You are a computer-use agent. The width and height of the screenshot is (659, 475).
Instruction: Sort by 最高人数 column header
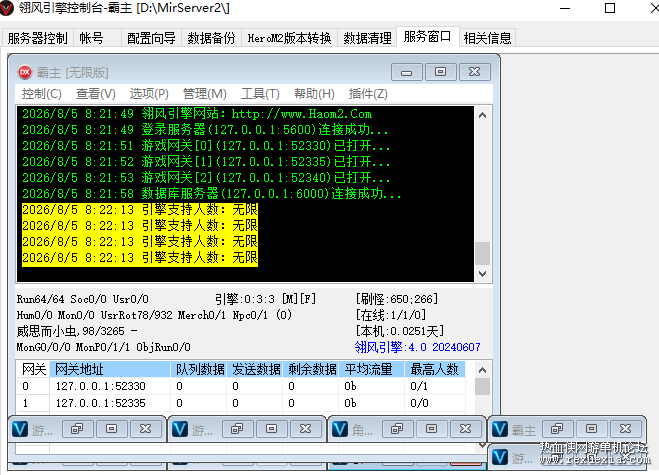[x=435, y=369]
